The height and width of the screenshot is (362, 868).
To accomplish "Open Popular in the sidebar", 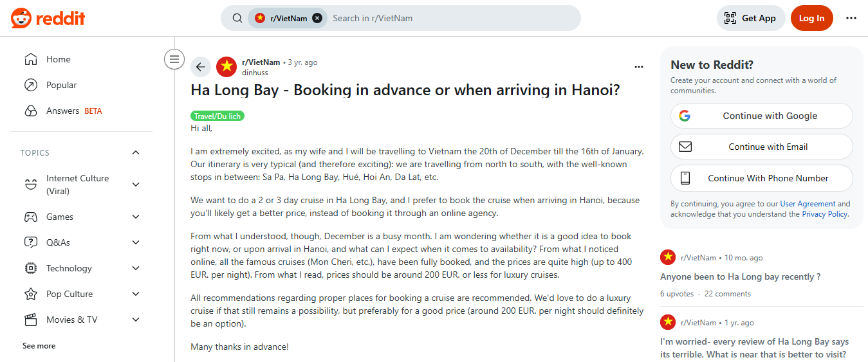I will pos(61,85).
